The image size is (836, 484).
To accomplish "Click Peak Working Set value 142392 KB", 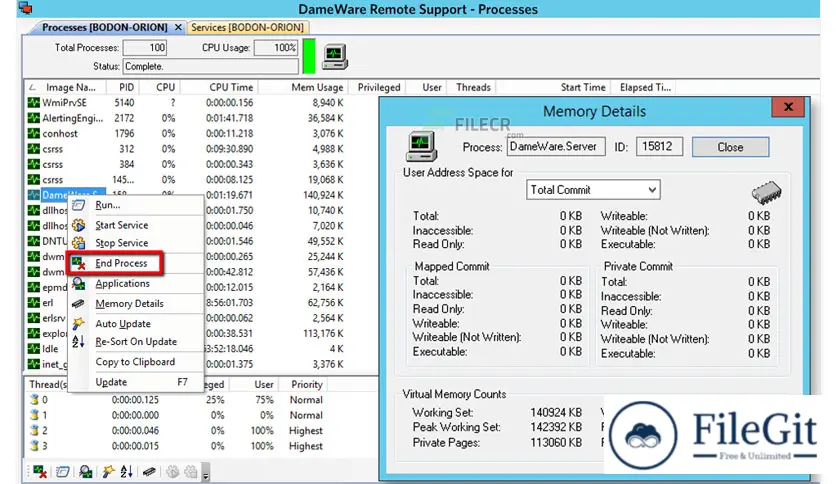I will pos(556,427).
